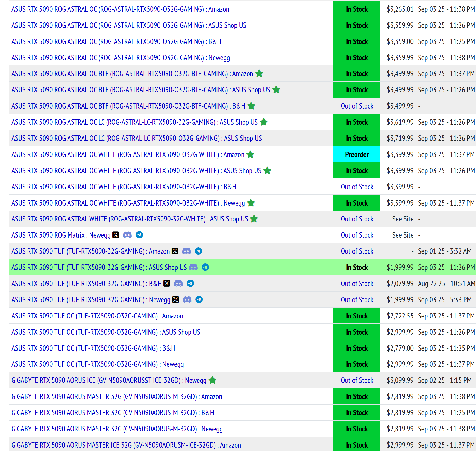
Task: Open the Discord icon beside TUF-RTX5090-32G-GAMING B&H
Action: (178, 284)
